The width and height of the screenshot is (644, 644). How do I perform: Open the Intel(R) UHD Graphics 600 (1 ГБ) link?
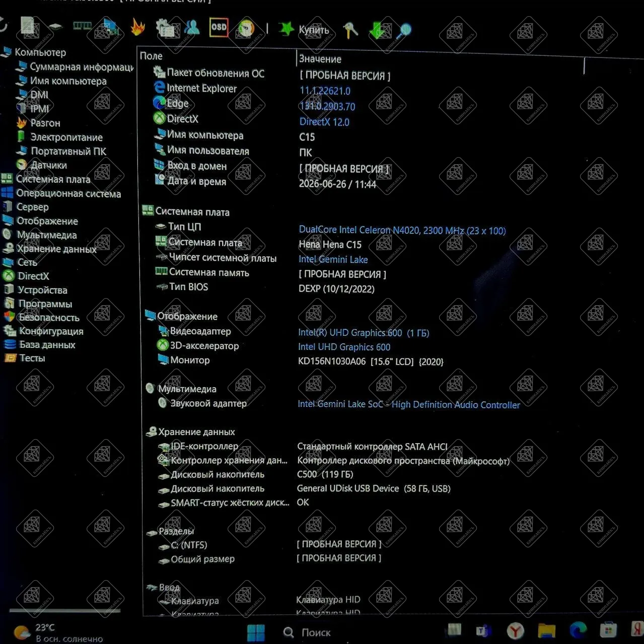[x=364, y=333]
